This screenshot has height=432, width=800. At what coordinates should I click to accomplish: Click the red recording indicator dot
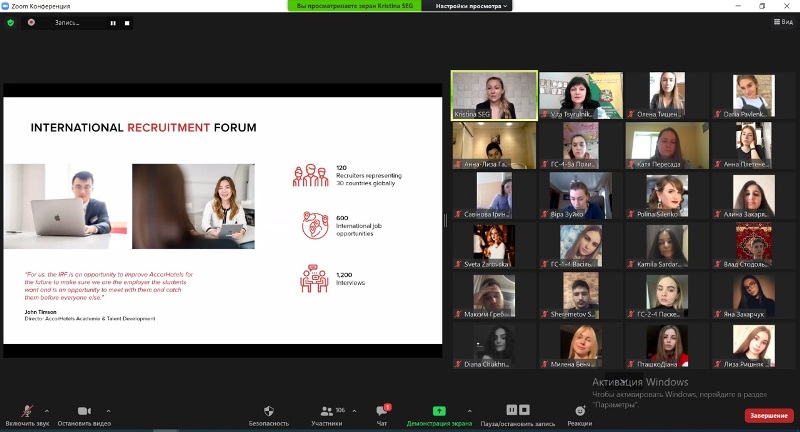click(31, 22)
